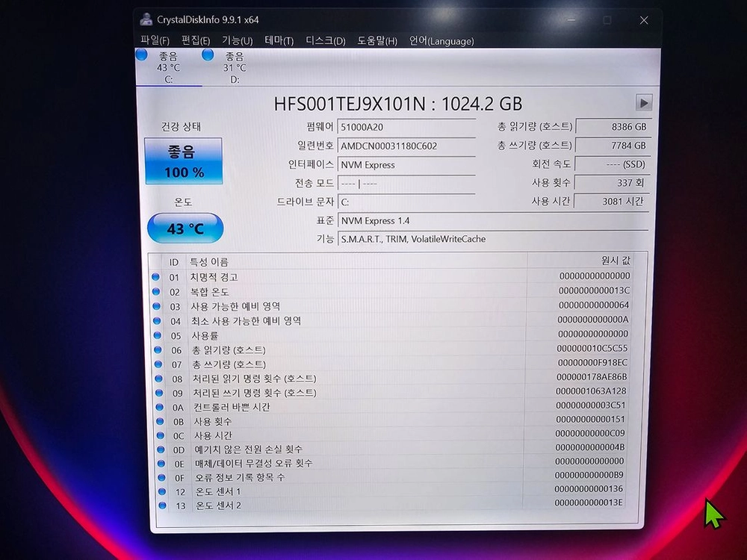
Task: Click status dot of row 07 총 쓰기량
Action: tap(158, 364)
